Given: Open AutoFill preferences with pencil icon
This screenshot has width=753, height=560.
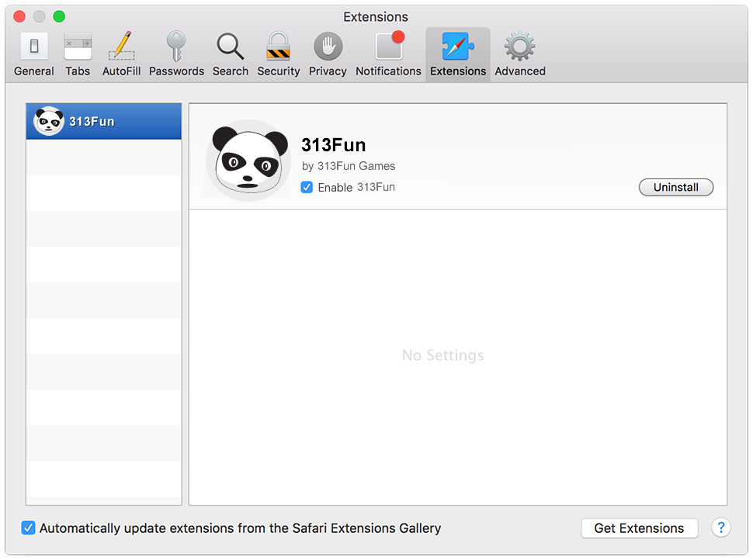Looking at the screenshot, I should 121,54.
